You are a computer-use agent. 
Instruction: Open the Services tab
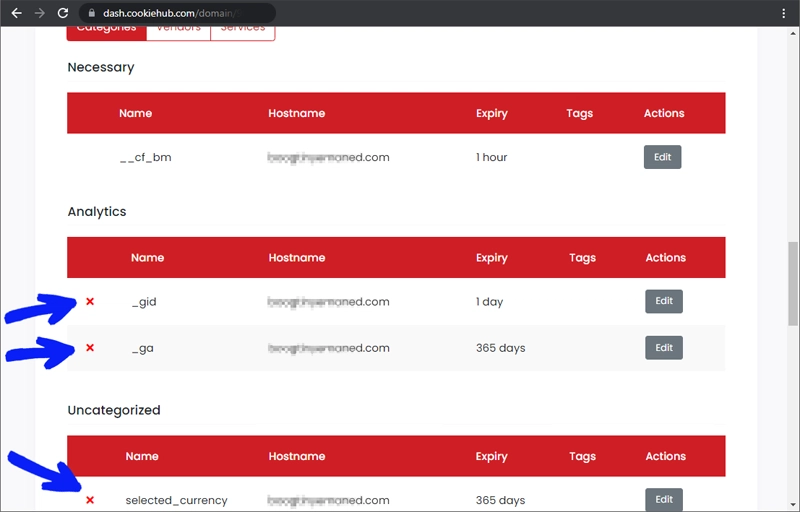tap(243, 29)
